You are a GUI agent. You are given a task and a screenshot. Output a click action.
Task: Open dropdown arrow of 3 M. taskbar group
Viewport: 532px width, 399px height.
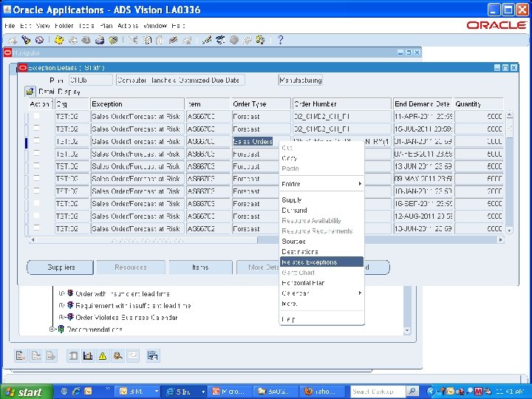(x=156, y=392)
